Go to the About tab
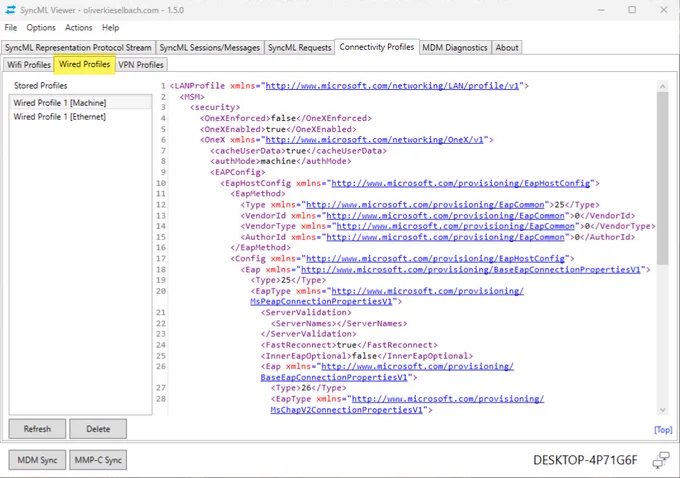This screenshot has width=680, height=478. coord(507,48)
